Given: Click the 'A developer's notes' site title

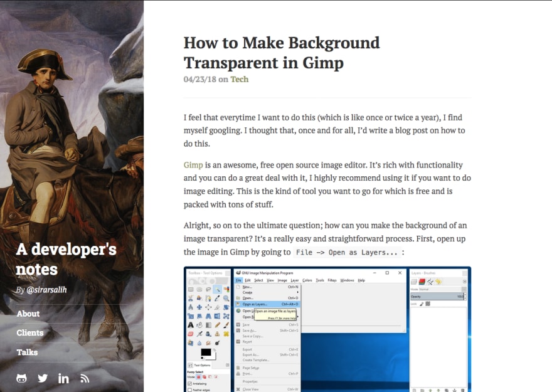Looking at the screenshot, I should pos(66,259).
